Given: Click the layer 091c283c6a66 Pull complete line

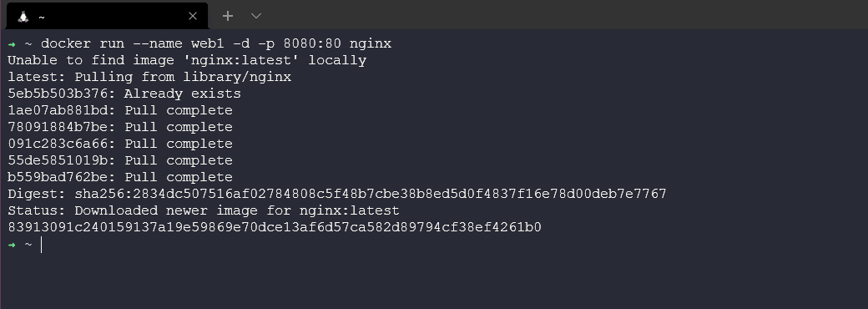Looking at the screenshot, I should (x=120, y=144).
